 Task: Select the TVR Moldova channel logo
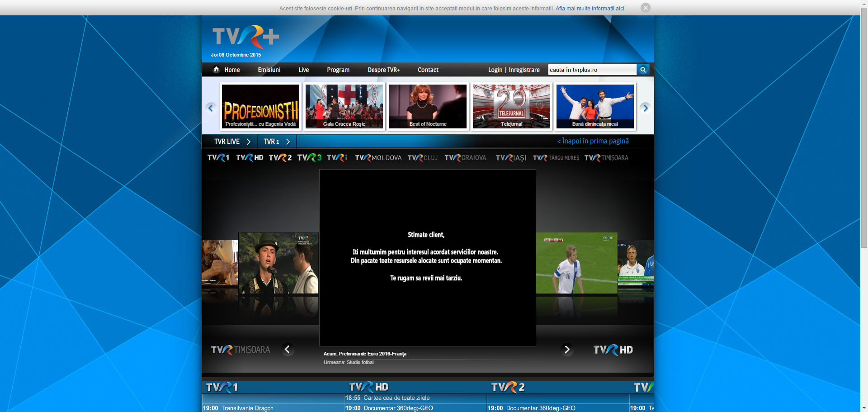378,158
